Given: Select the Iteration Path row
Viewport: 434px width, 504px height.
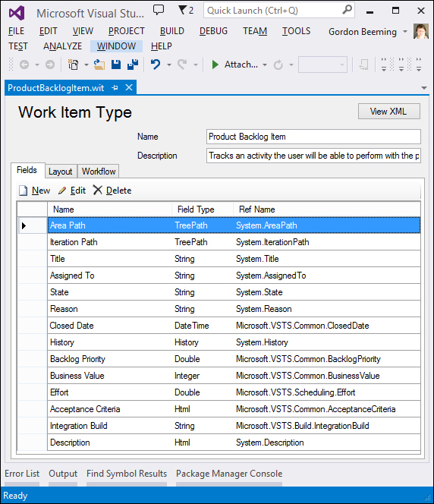Looking at the screenshot, I should click(234, 242).
